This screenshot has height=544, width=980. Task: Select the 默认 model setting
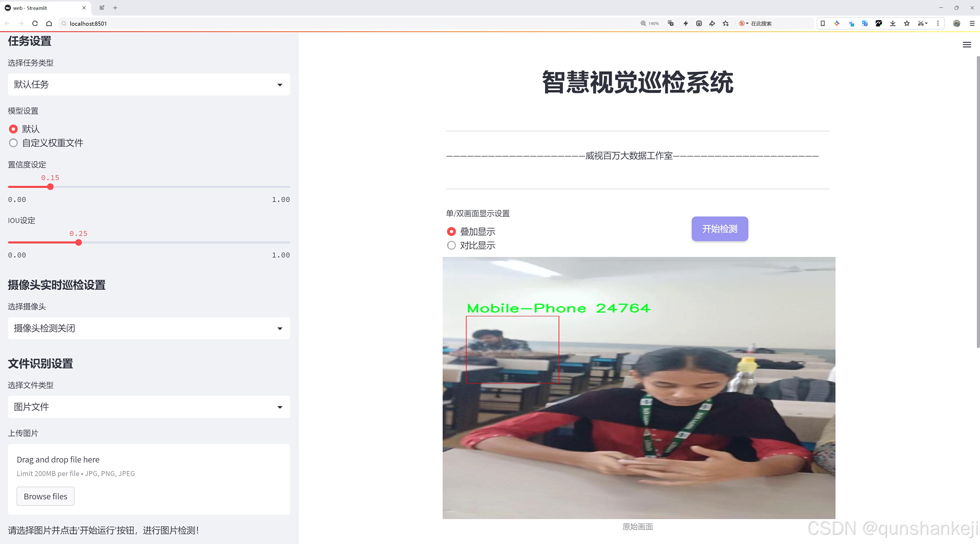pyautogui.click(x=13, y=129)
